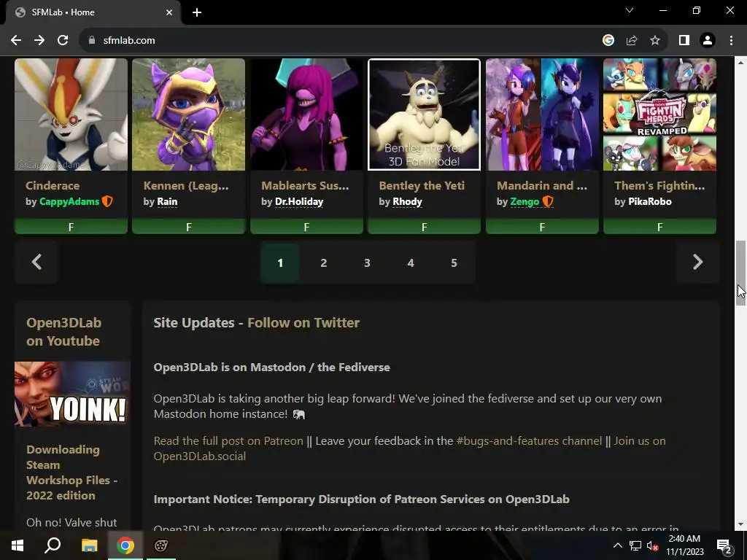The image size is (747, 560).
Task: Click the shield badge beside Zengo
Action: pos(548,202)
